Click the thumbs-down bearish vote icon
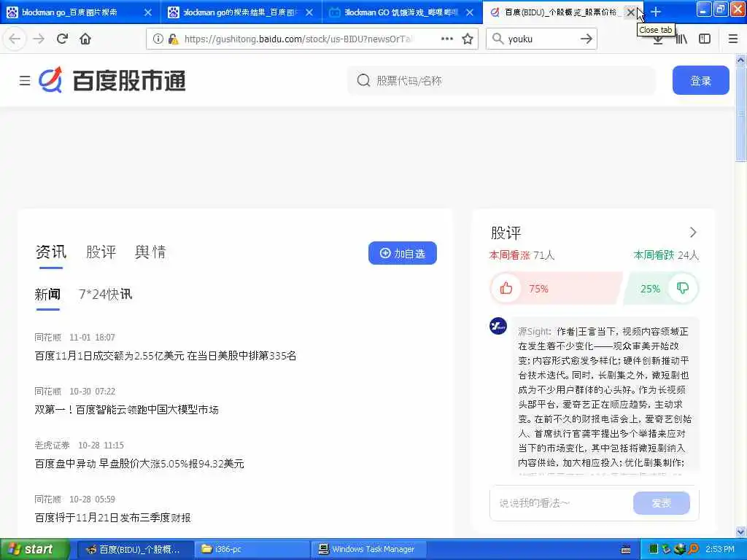This screenshot has width=747, height=560. pos(683,288)
